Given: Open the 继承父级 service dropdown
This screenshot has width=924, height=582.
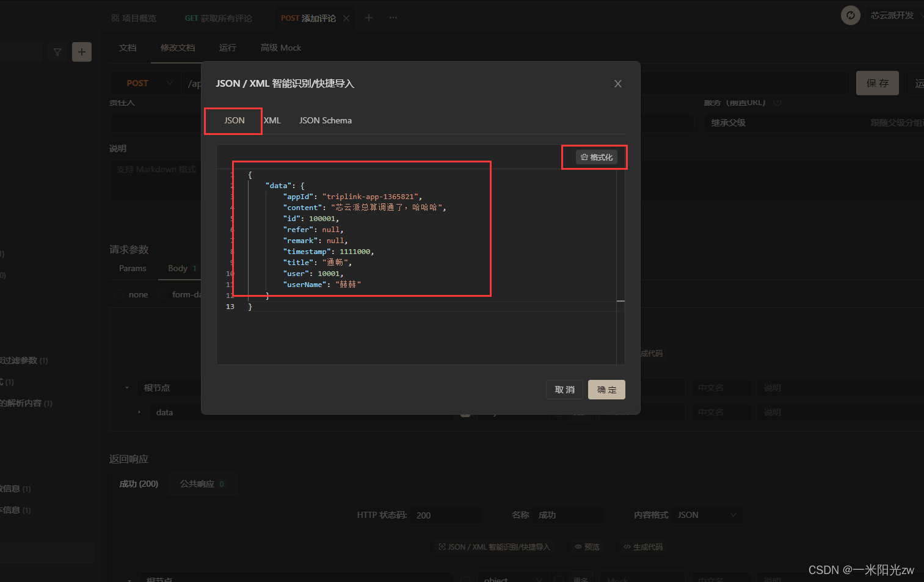Looking at the screenshot, I should point(813,123).
